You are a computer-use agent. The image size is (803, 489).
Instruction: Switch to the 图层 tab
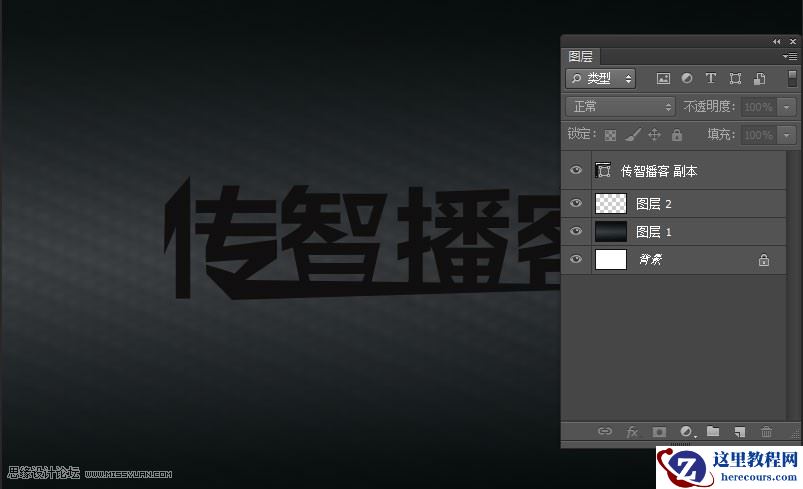coord(580,56)
